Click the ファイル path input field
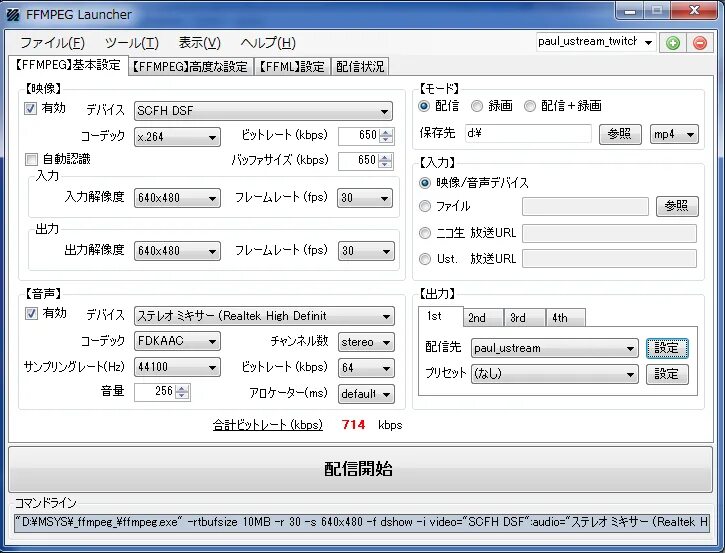This screenshot has width=725, height=553. pos(585,206)
